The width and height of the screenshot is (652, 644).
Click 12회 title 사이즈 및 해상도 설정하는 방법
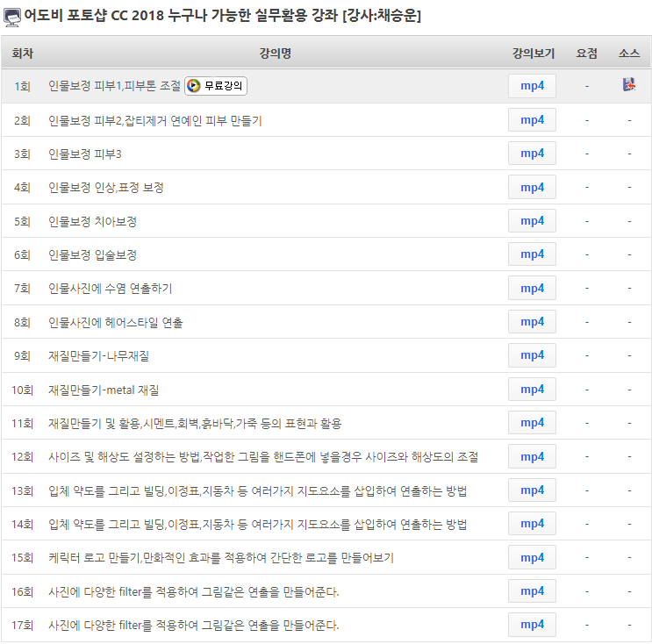click(263, 457)
